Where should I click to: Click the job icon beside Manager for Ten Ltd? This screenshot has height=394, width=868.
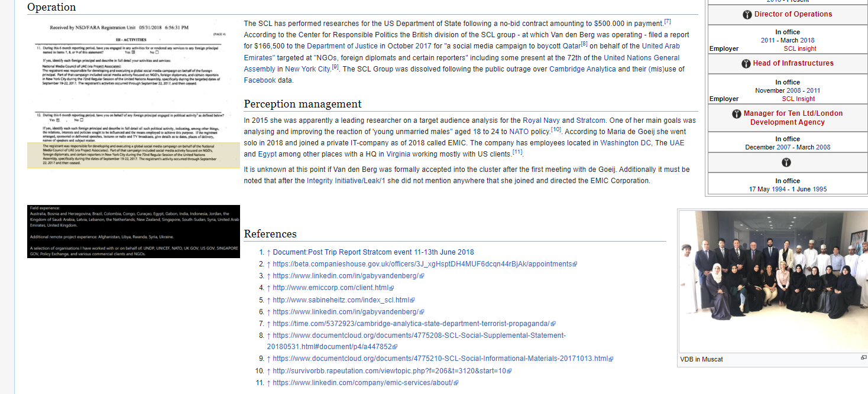(736, 113)
